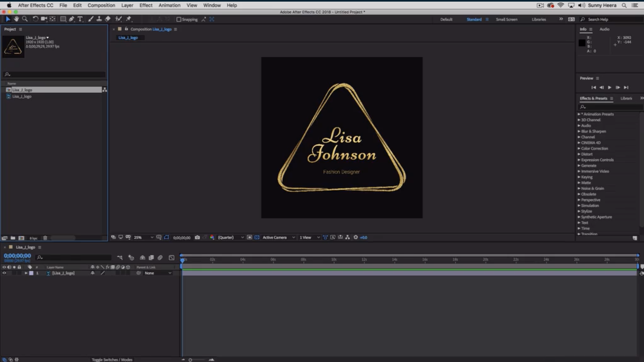Toggle Switches / Modes in timeline
Image resolution: width=644 pixels, height=362 pixels.
tap(112, 360)
